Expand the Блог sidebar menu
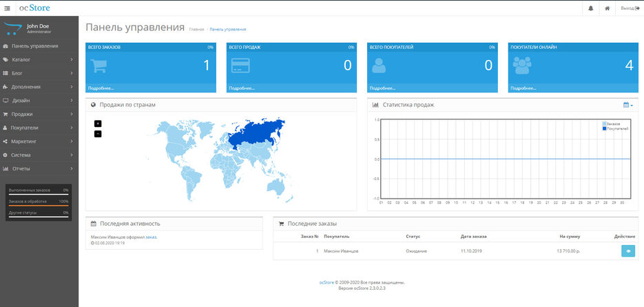Image resolution: width=644 pixels, height=307 pixels. pyautogui.click(x=39, y=73)
